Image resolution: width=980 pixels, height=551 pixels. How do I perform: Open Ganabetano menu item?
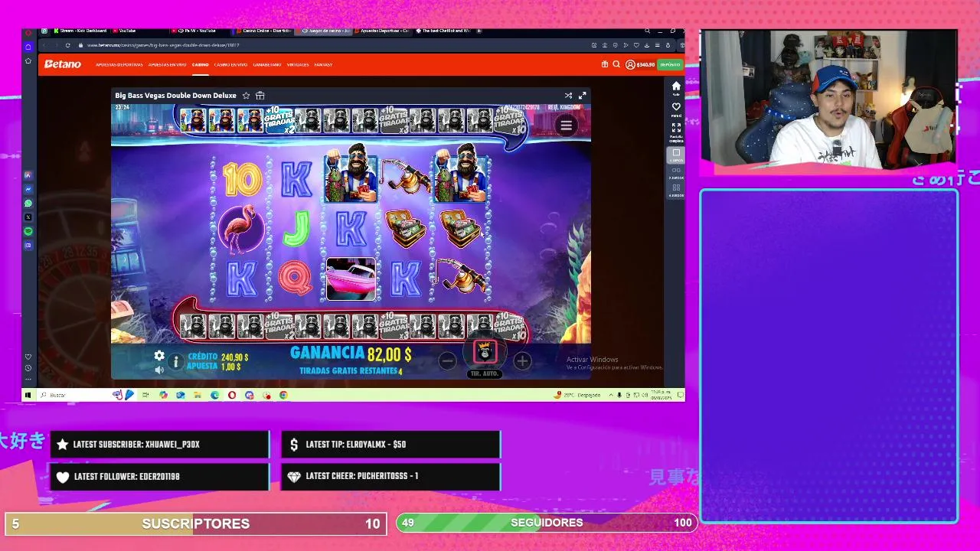[x=267, y=64]
